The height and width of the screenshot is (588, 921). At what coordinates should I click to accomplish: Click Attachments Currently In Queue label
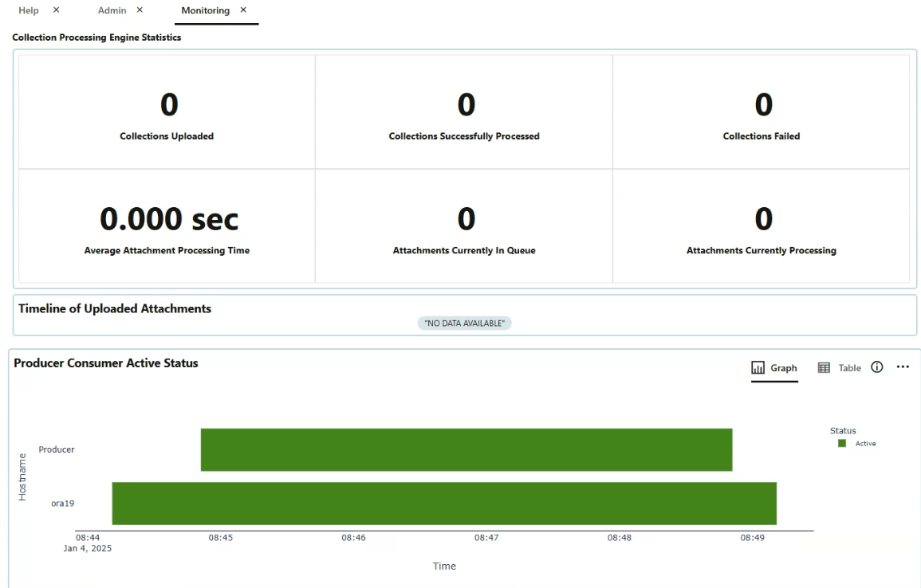[464, 250]
